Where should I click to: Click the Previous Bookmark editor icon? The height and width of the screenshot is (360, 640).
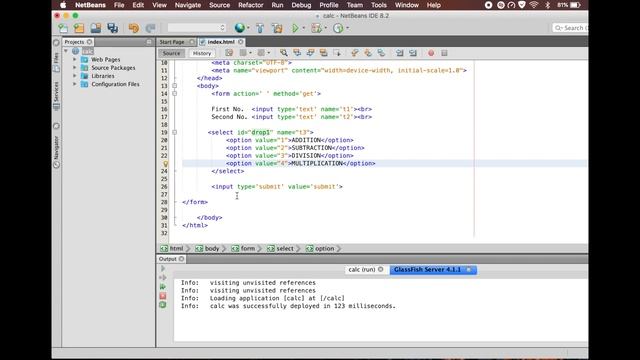[x=354, y=53]
